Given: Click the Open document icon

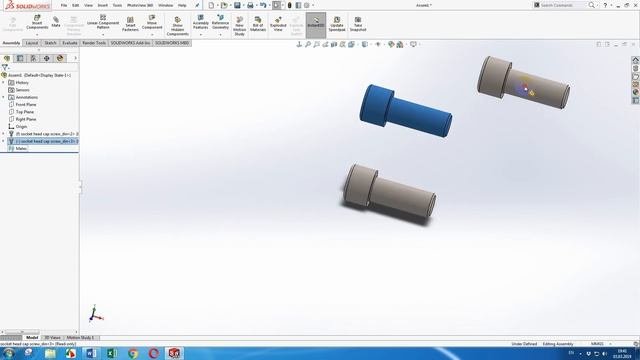Looking at the screenshot, I should click(x=224, y=5).
